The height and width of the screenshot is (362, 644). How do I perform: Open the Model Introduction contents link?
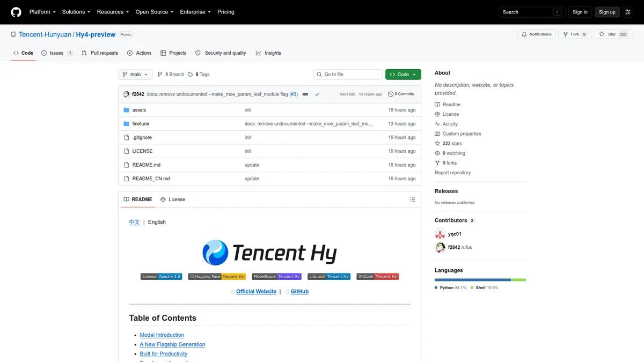(x=162, y=335)
